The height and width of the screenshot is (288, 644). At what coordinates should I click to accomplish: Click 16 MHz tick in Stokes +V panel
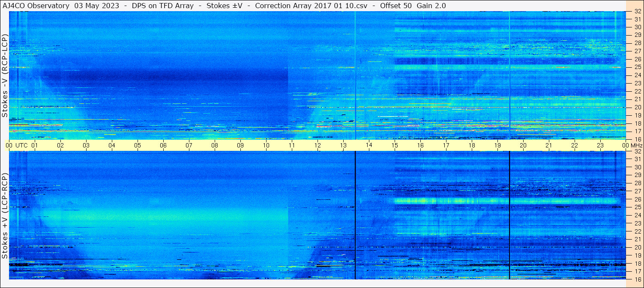tap(637, 279)
